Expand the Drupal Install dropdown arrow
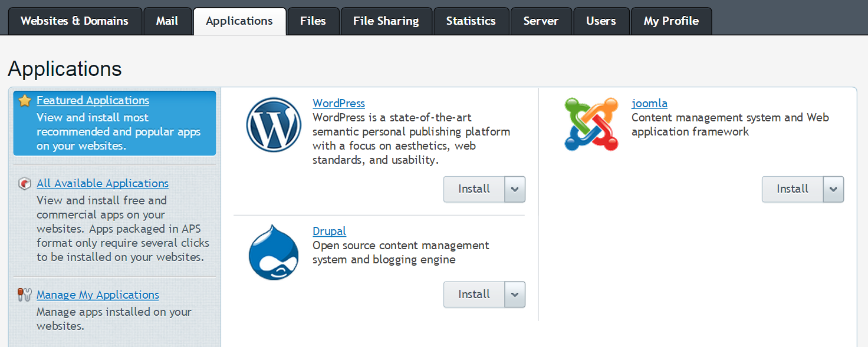The width and height of the screenshot is (868, 347). 515,295
